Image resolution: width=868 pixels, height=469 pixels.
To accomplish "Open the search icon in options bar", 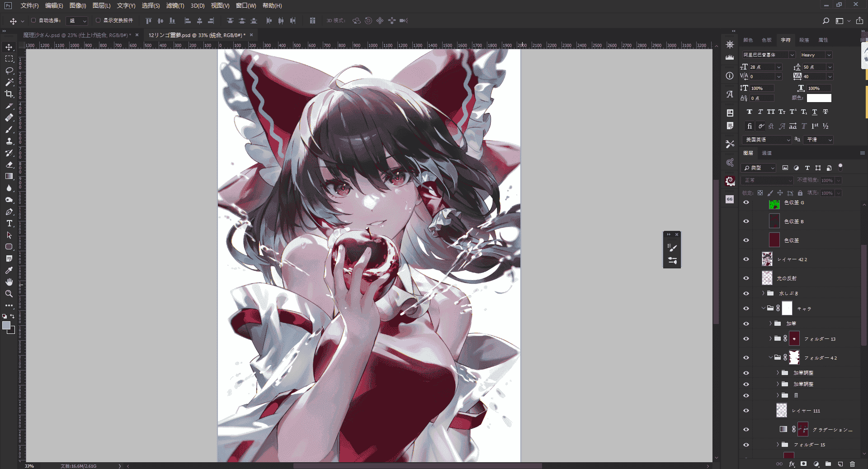I will [826, 21].
